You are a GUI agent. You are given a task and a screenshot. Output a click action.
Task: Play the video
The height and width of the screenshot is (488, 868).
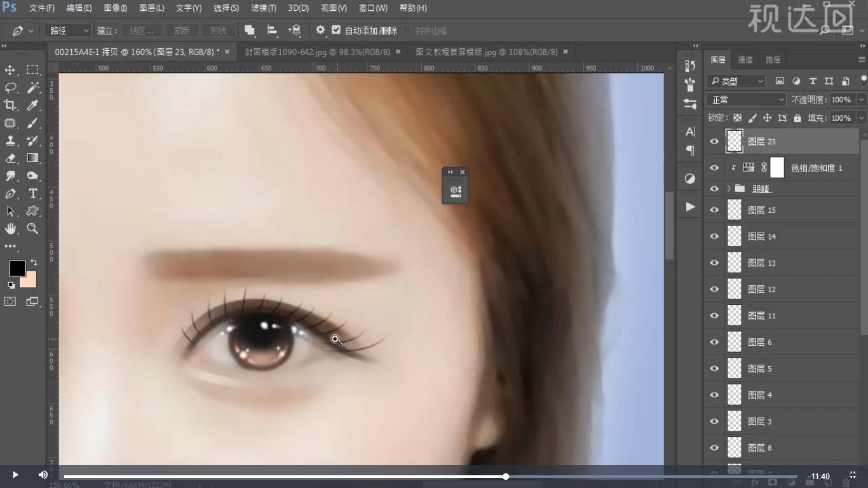(15, 475)
